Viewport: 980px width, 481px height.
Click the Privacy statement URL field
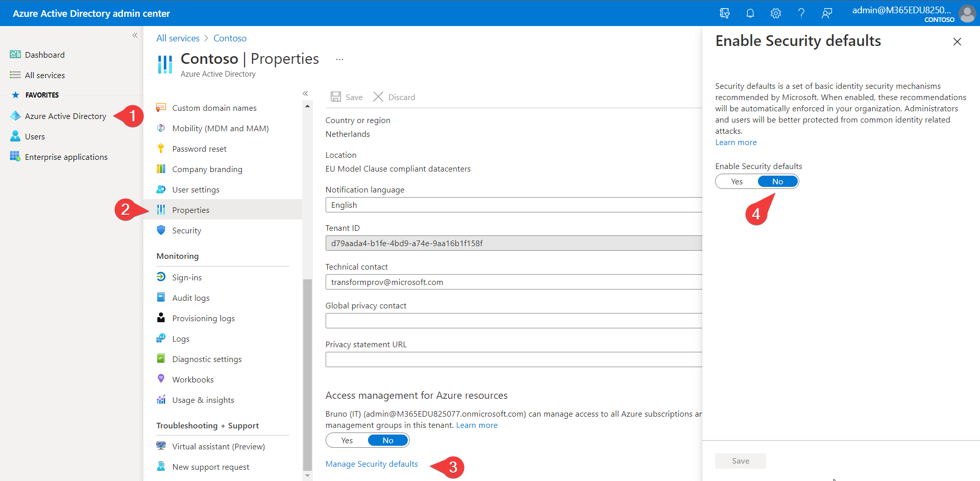(x=513, y=359)
